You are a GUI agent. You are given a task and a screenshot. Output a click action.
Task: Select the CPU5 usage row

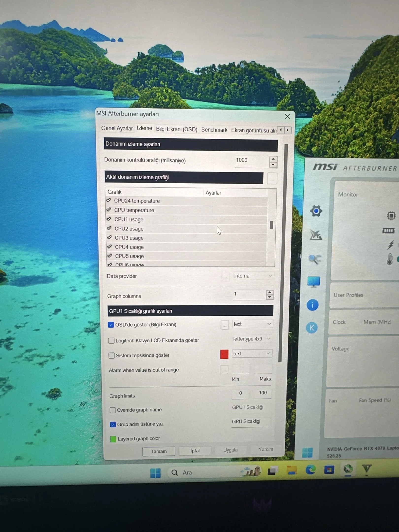pyautogui.click(x=186, y=256)
